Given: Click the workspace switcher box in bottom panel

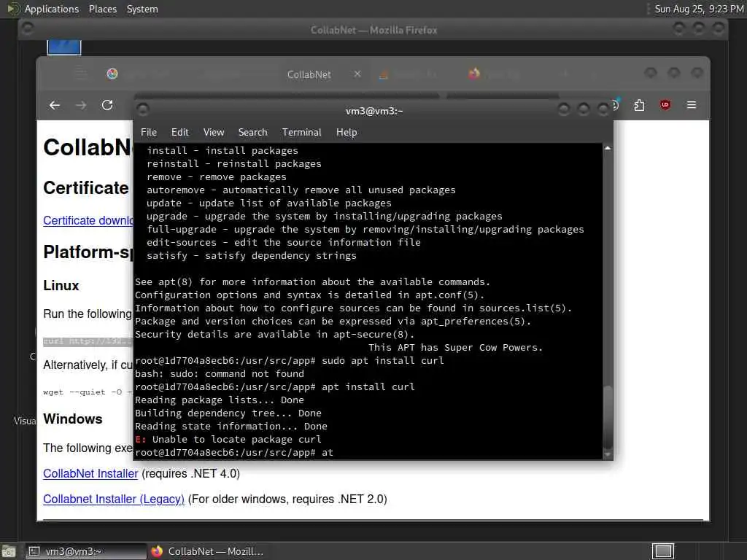Looking at the screenshot, I should [x=663, y=551].
